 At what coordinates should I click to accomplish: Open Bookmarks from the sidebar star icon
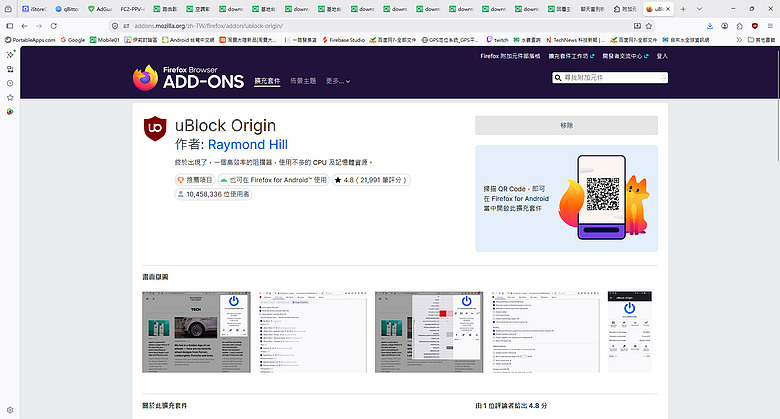pos(10,98)
